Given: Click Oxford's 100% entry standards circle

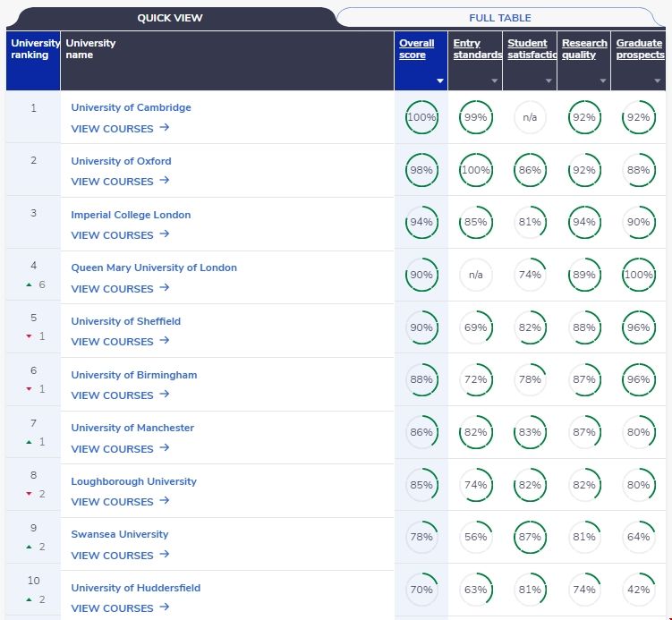Looking at the screenshot, I should pyautogui.click(x=475, y=170).
